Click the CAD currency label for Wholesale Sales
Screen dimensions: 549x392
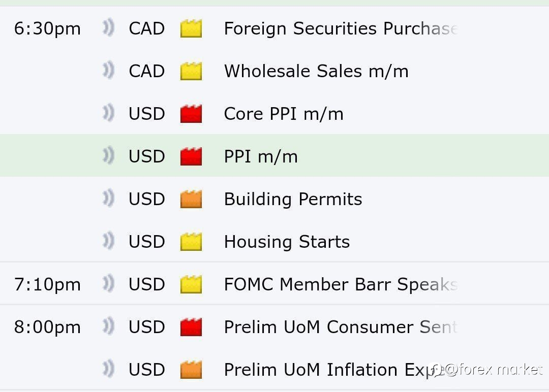(147, 71)
